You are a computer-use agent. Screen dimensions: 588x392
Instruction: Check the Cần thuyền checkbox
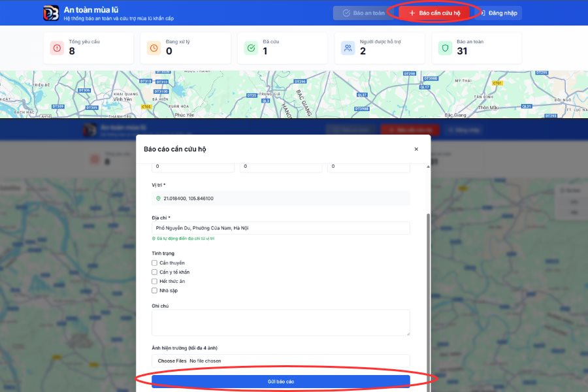pyautogui.click(x=155, y=263)
